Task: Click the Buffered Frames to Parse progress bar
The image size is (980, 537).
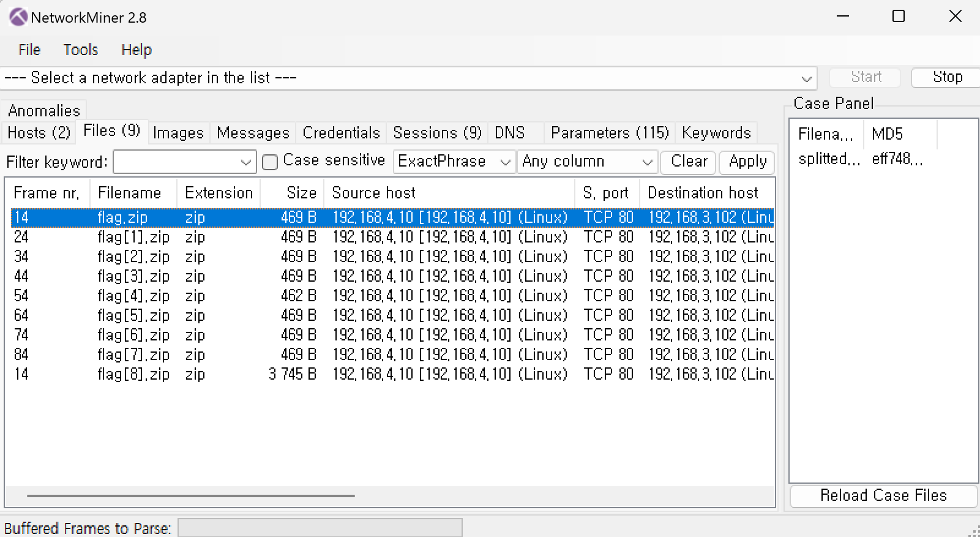Action: tap(320, 528)
